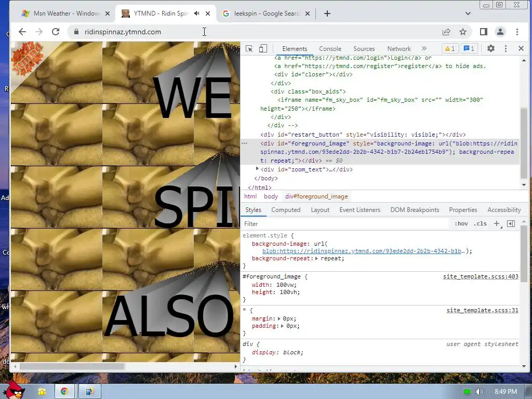Open site_template.scss:31 source link

[x=482, y=311]
